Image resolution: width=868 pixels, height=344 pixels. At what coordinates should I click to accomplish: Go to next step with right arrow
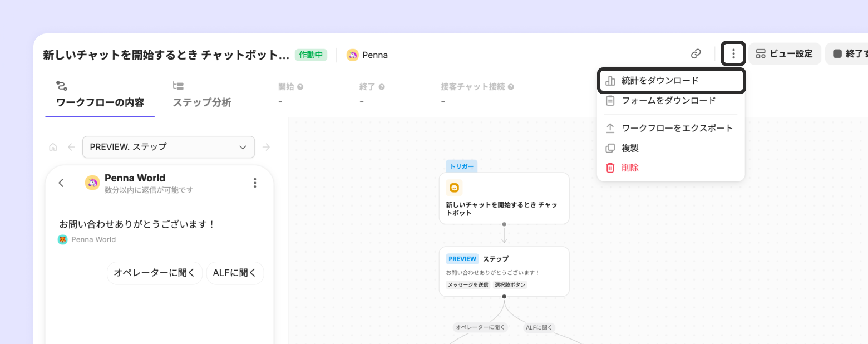pyautogui.click(x=267, y=148)
